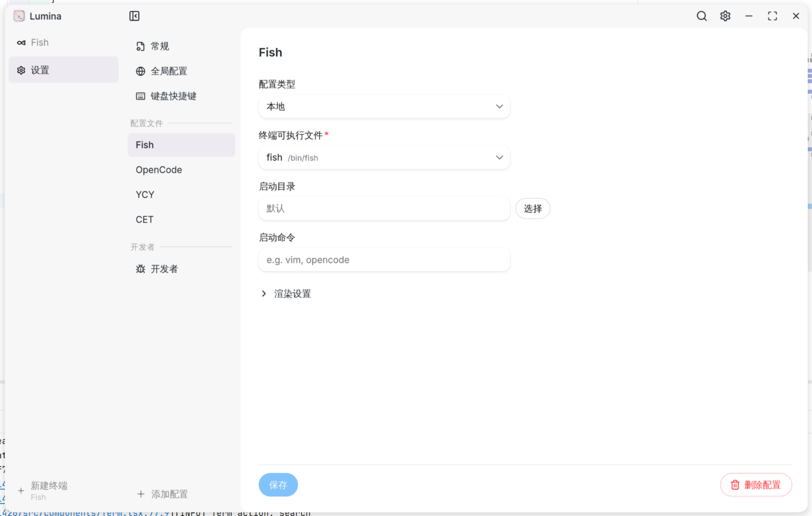
Task: Select the CET profile
Action: (x=181, y=220)
